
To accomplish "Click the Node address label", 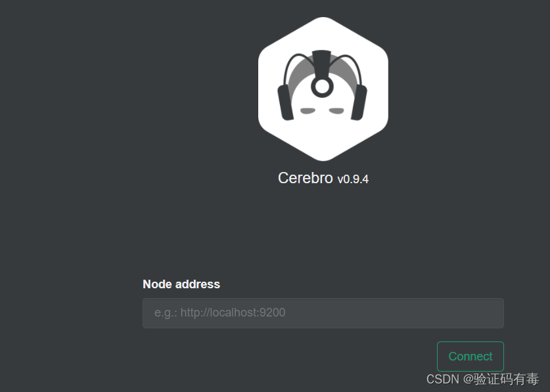I will coord(181,284).
